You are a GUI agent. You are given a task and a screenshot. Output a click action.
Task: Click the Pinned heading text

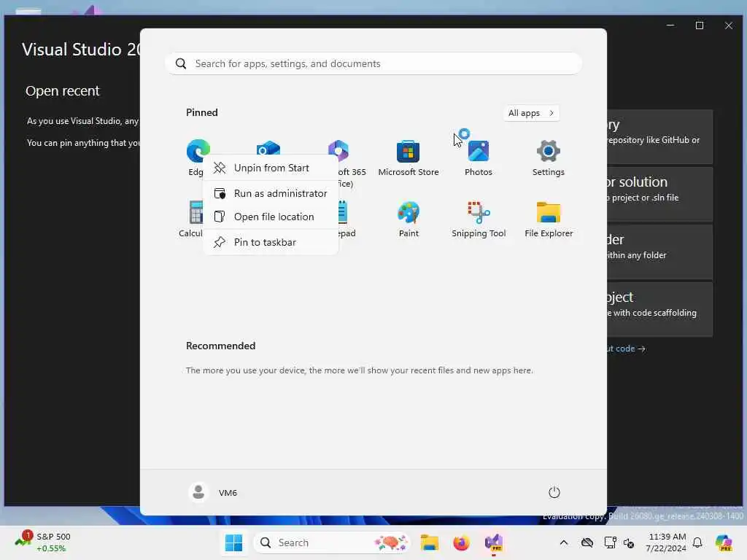[201, 112]
